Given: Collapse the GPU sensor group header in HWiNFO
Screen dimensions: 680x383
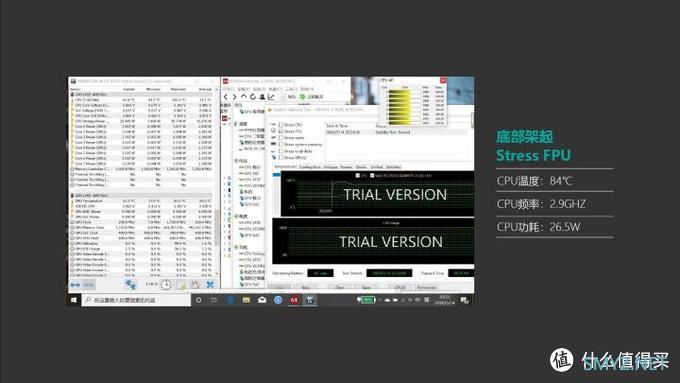Looking at the screenshot, I should (x=141, y=196).
